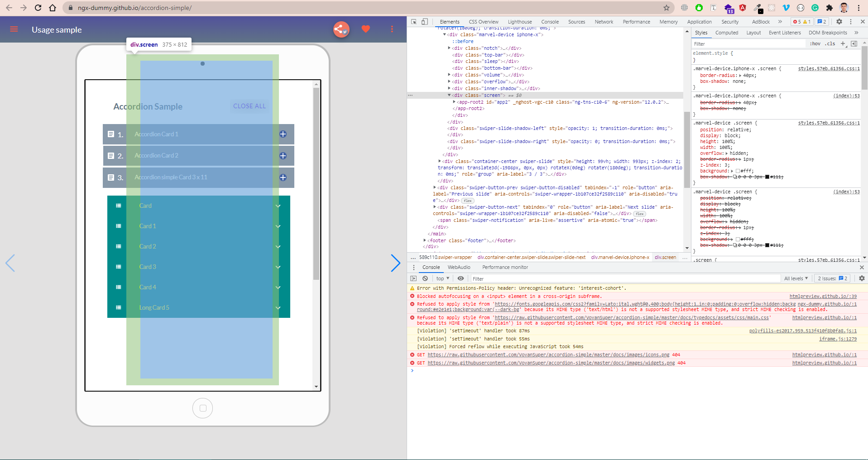868x460 pixels.
Task: Activate the DevTools inspect element picker
Action: pyautogui.click(x=414, y=22)
